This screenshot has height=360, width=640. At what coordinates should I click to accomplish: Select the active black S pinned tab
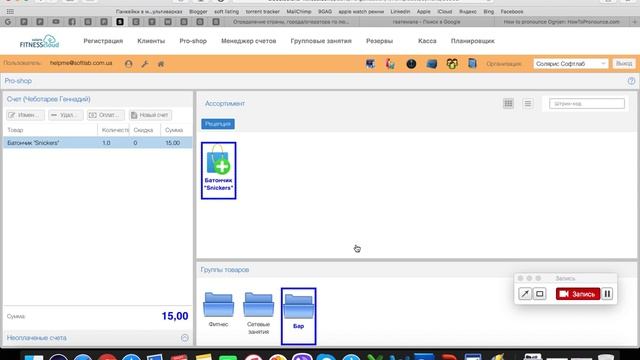(120, 22)
